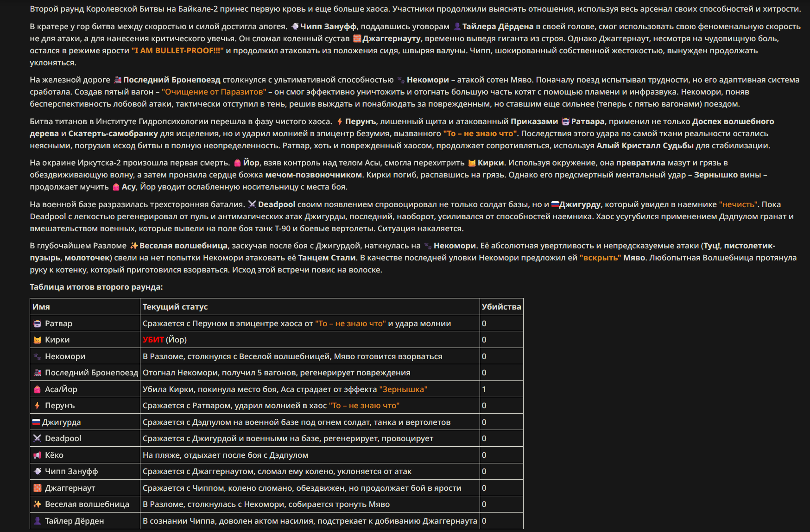
Task: Click the kill count 0 in the Ратвар row
Action: click(484, 323)
